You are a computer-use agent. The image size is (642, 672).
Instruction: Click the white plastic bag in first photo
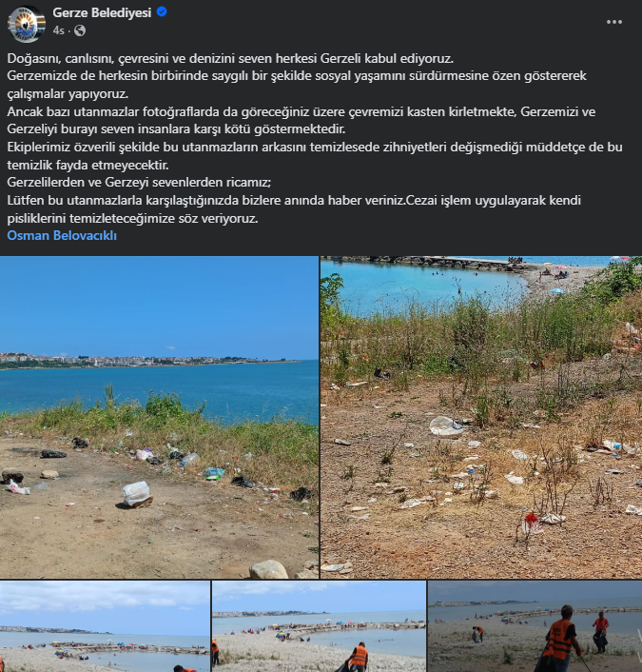[136, 493]
